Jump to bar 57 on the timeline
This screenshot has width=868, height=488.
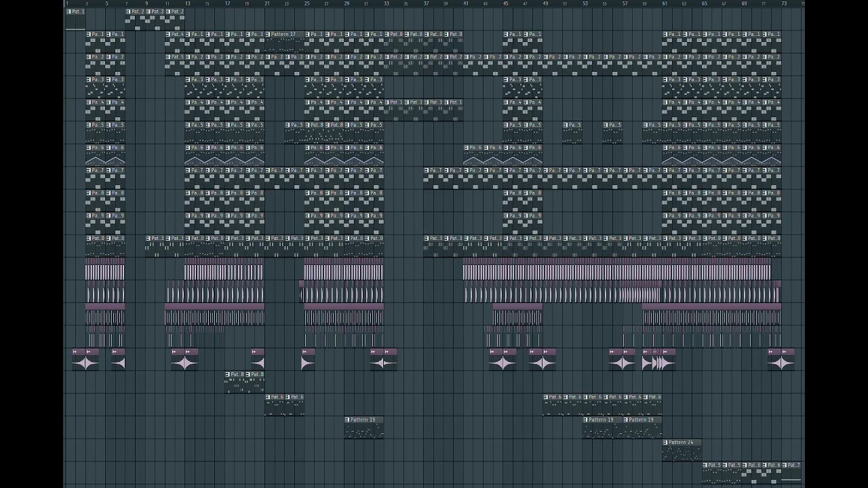[625, 3]
